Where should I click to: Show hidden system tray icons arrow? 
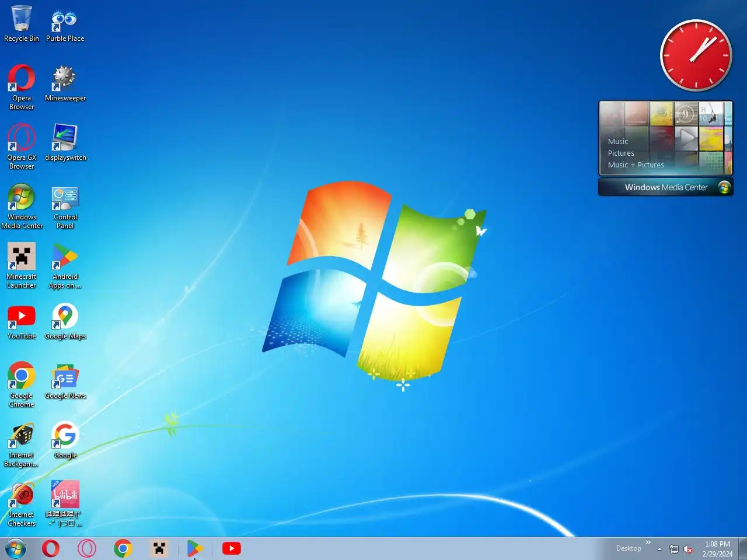(x=659, y=549)
